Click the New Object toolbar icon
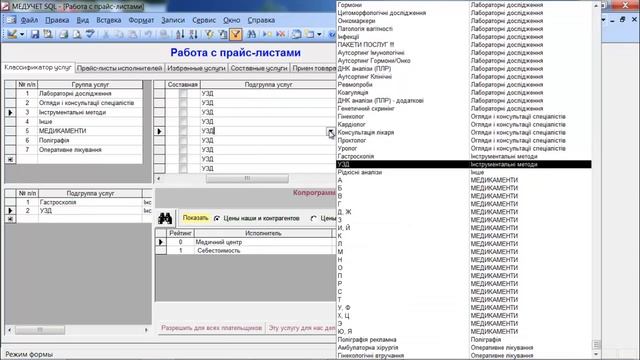Viewport: 640px width, 360px height. coord(310,35)
